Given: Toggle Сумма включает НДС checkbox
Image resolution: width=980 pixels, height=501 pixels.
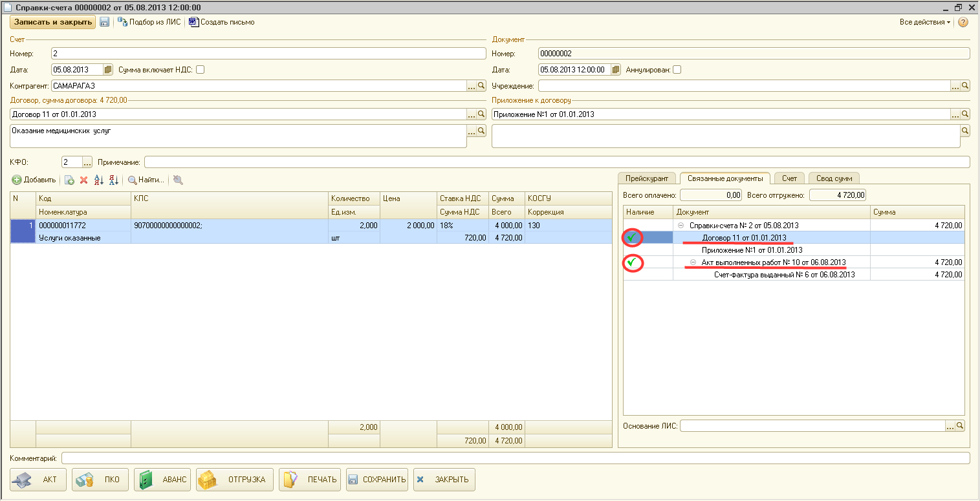Looking at the screenshot, I should pyautogui.click(x=201, y=70).
